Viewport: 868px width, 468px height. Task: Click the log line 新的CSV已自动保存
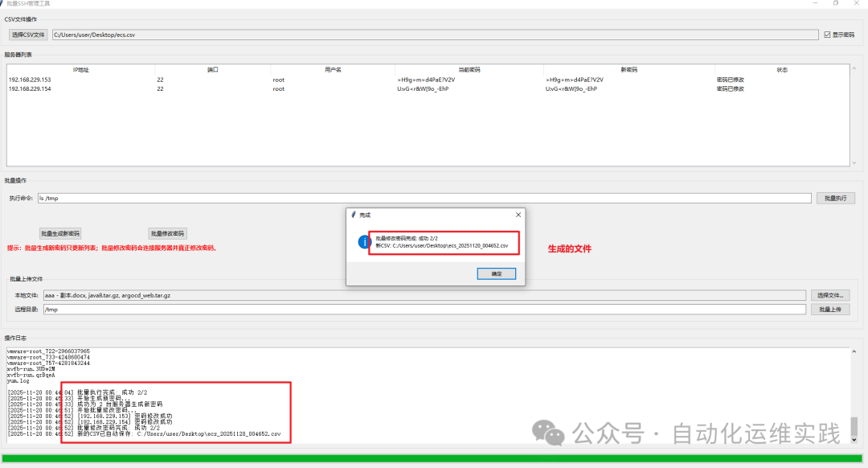144,433
